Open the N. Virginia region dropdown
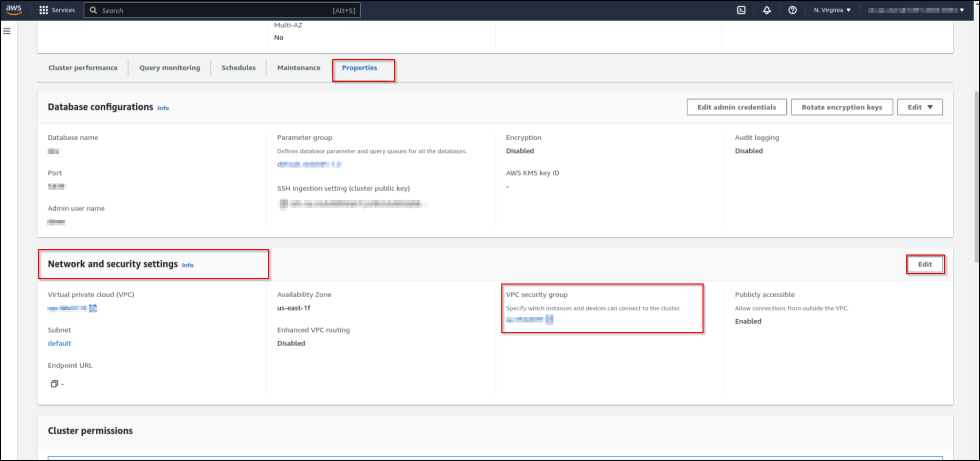This screenshot has width=980, height=461. tap(832, 10)
